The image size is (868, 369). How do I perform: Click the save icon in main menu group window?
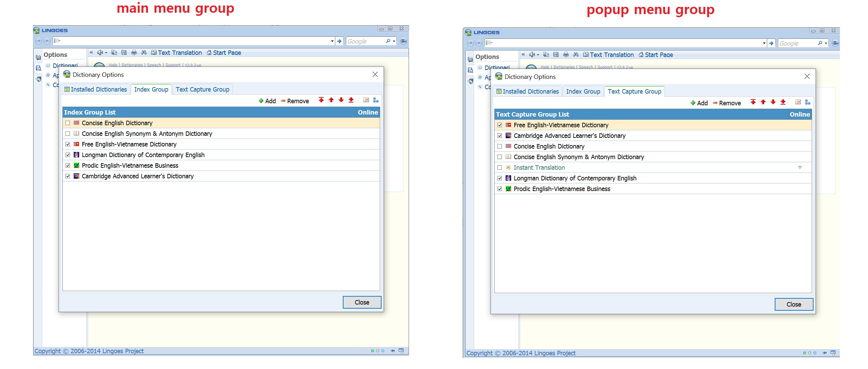point(124,52)
